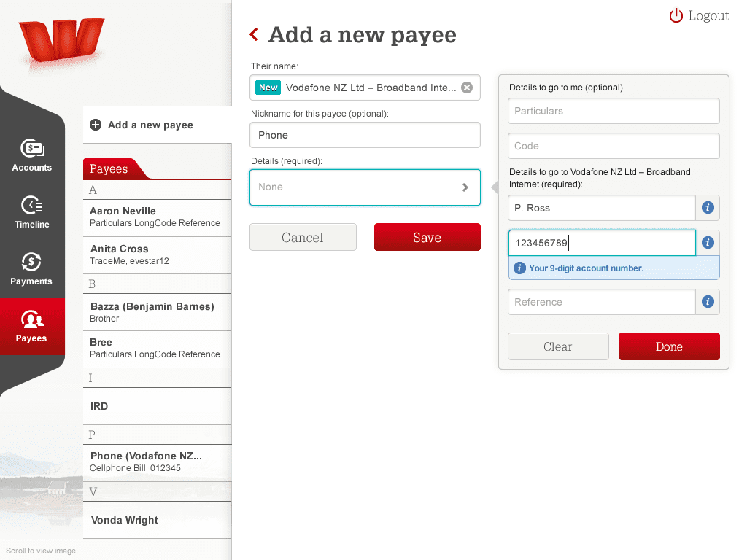Show info for the P. Ross field

(x=708, y=208)
